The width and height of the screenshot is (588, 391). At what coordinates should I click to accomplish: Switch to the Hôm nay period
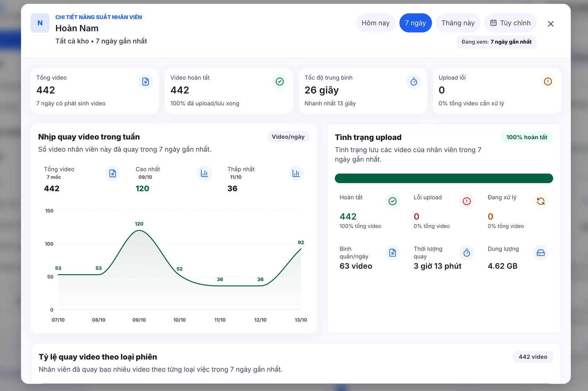coord(376,23)
